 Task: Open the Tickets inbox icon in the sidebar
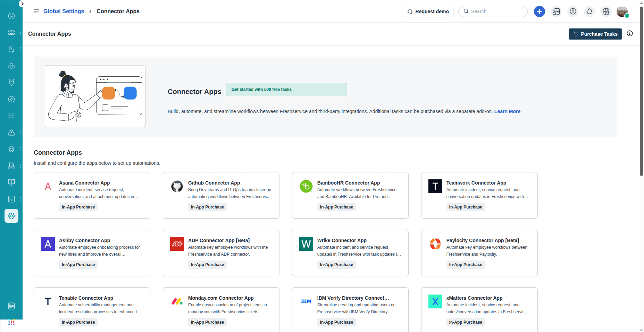click(x=11, y=33)
